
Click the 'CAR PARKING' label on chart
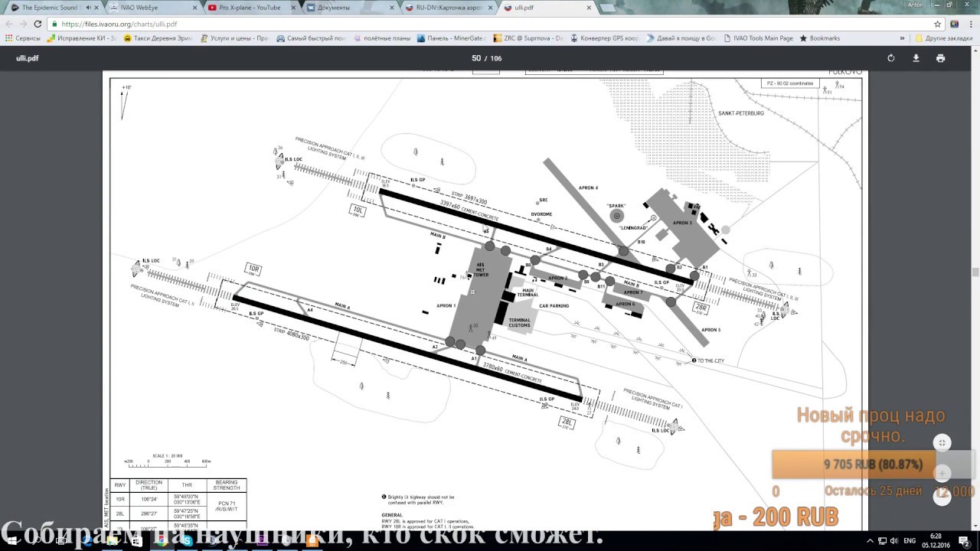click(554, 305)
